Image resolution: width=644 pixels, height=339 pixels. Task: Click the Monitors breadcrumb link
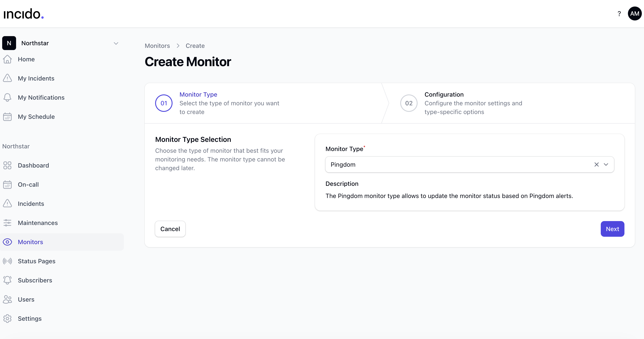click(x=157, y=46)
